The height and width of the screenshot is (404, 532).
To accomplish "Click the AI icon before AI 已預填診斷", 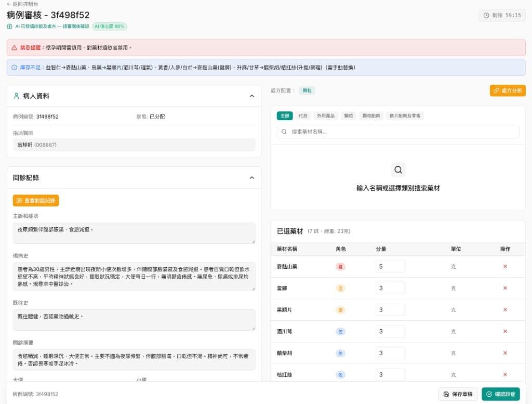I will pos(9,27).
